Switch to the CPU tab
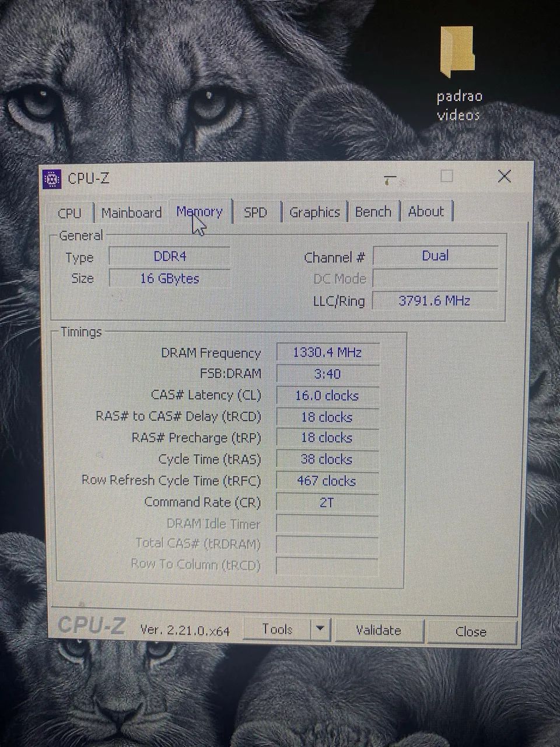560x747 pixels. 69,213
